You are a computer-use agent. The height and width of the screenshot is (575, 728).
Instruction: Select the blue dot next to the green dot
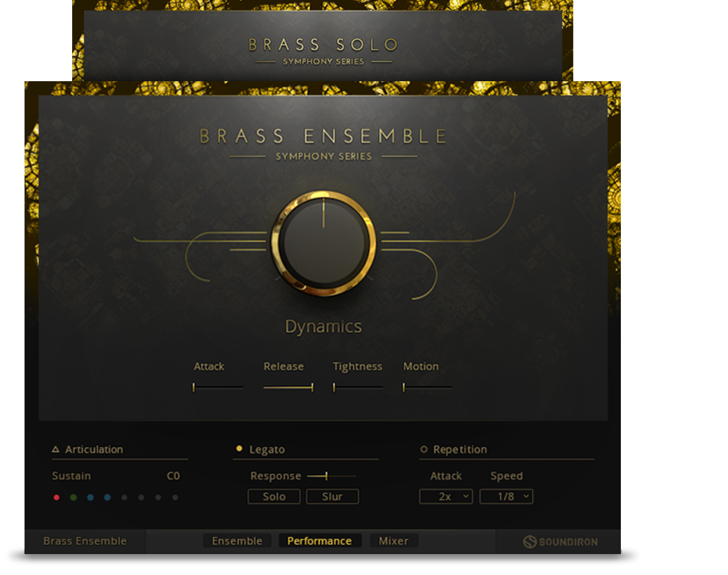point(90,497)
